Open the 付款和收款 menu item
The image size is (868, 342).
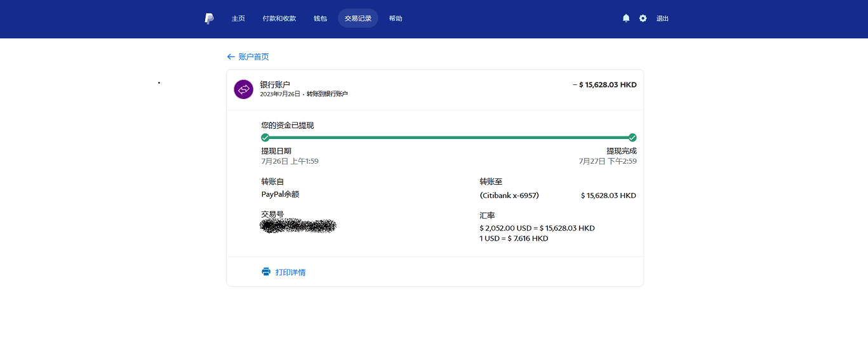click(279, 18)
